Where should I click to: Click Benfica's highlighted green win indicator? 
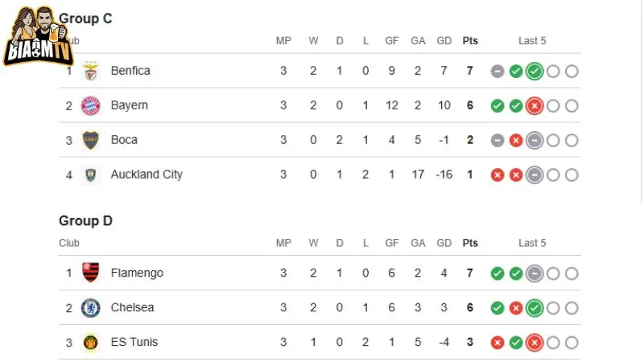(534, 71)
